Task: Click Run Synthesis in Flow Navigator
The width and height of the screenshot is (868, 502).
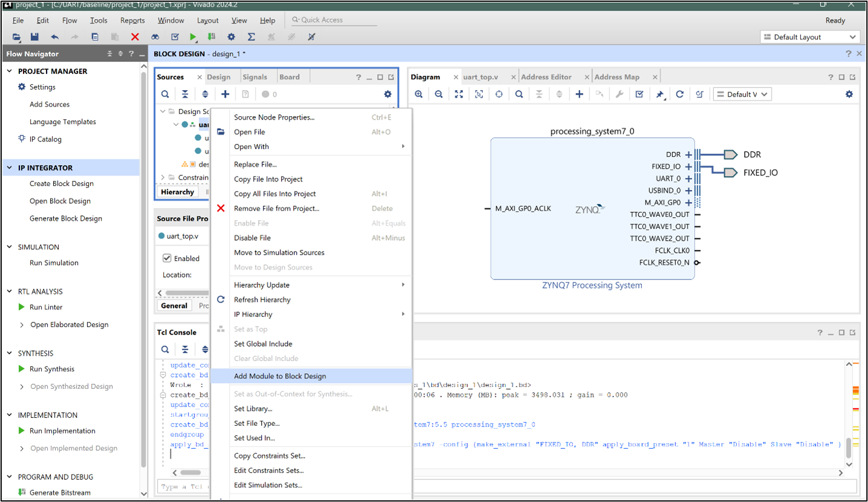Action: [52, 369]
